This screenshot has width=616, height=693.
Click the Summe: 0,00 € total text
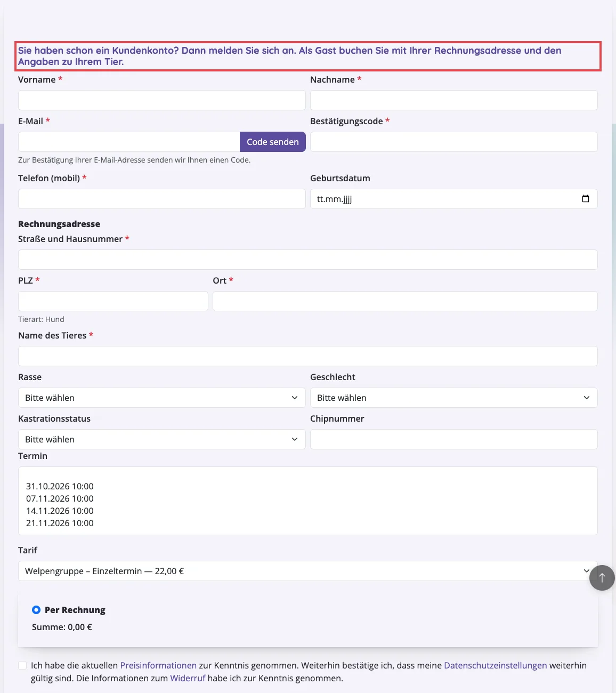[x=62, y=627]
